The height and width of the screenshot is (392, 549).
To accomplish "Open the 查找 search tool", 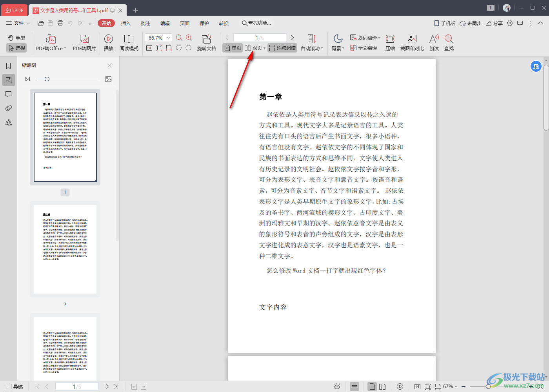I will [449, 43].
